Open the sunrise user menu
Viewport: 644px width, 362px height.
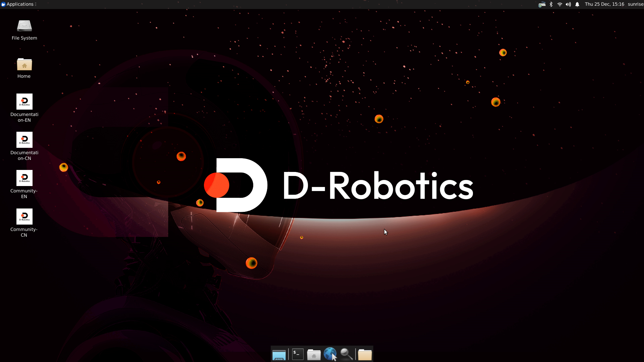635,4
